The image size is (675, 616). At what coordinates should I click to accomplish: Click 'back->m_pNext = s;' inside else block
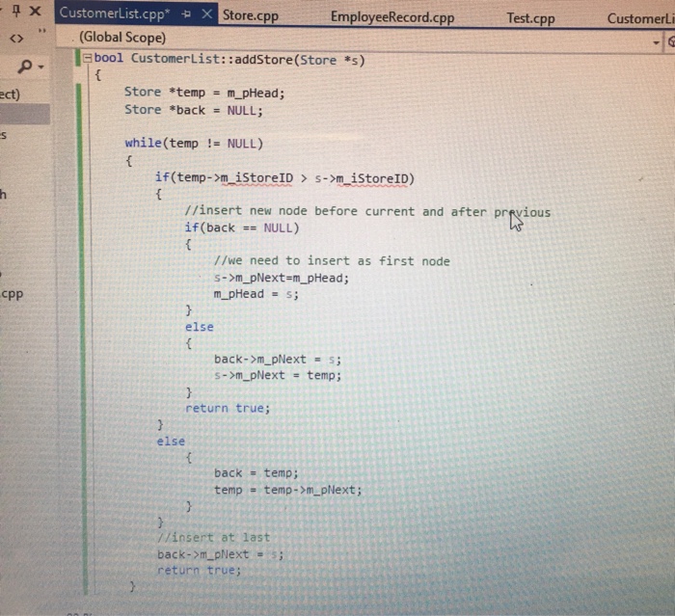(x=278, y=360)
